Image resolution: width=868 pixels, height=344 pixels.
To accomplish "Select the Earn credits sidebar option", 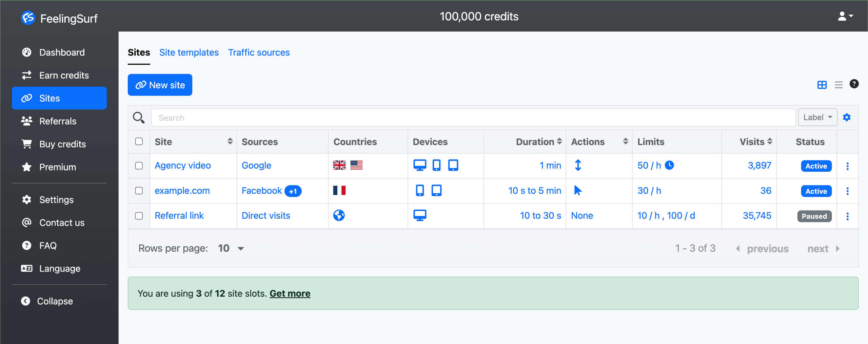I will [64, 75].
